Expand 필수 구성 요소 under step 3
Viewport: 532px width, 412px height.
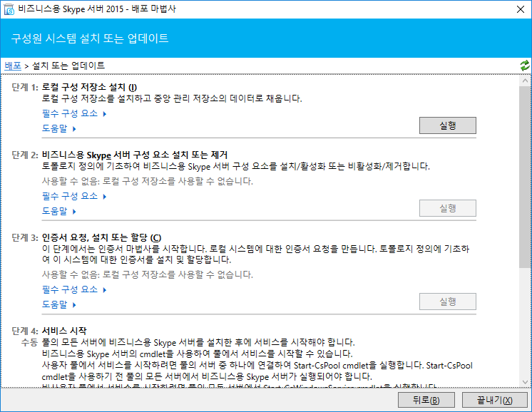(74, 289)
